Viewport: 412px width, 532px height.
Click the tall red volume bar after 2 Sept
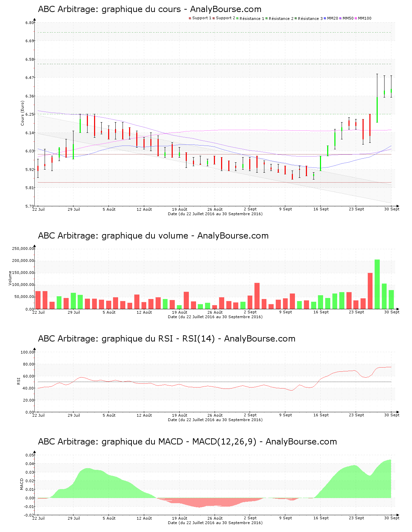tap(257, 296)
